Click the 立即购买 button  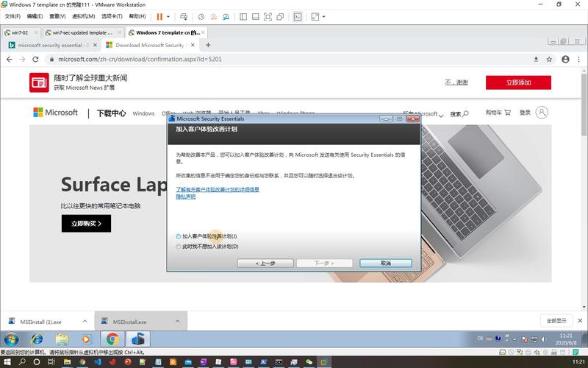(86, 224)
